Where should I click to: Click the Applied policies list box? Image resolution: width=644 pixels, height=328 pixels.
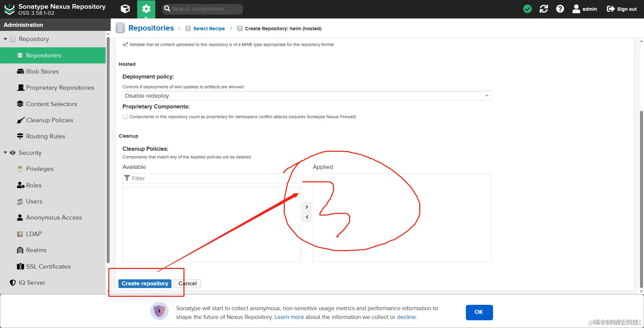point(402,218)
